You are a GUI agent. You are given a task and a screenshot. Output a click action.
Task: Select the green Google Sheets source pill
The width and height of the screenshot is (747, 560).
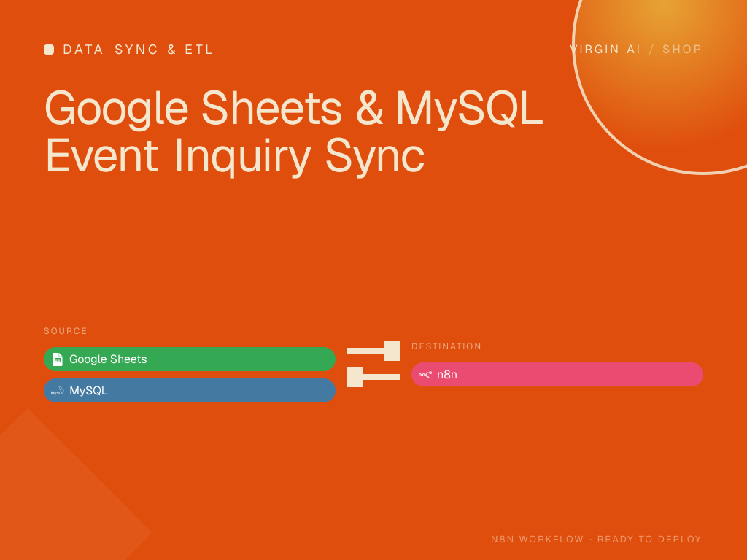point(190,359)
